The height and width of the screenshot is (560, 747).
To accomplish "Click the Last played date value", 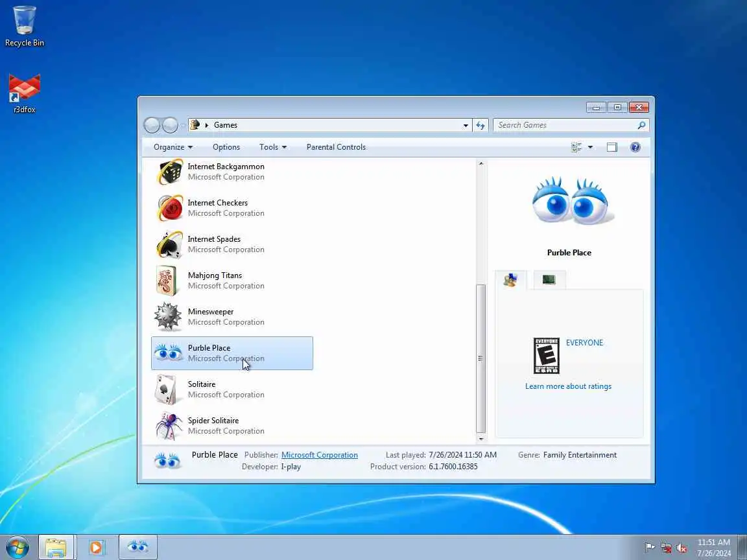I will (x=462, y=455).
